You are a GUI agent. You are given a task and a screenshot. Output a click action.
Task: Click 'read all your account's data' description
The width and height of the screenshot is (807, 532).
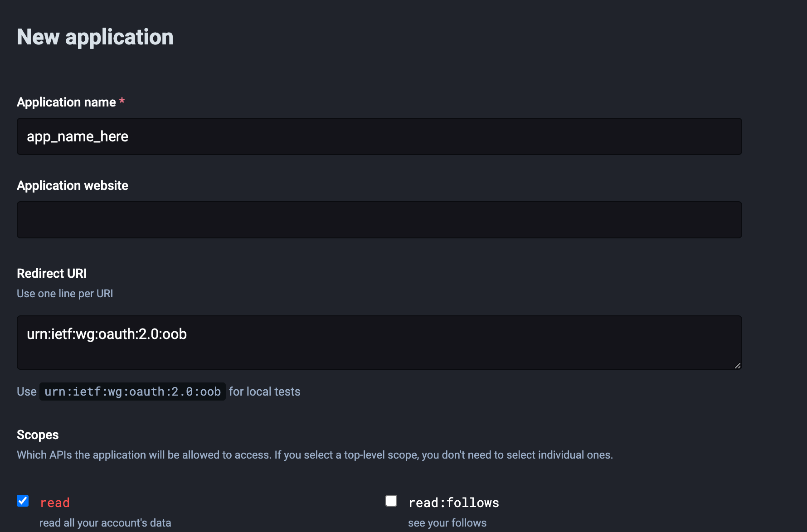coord(105,523)
